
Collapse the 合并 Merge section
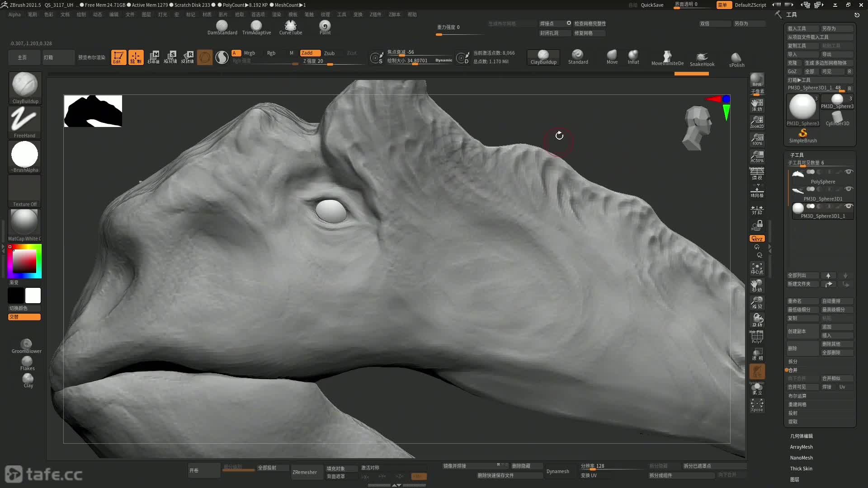click(793, 370)
